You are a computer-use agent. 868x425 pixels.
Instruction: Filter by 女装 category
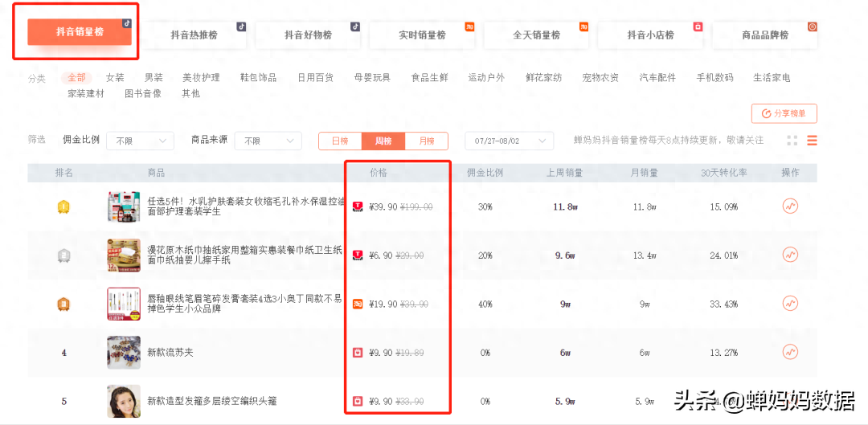tap(115, 77)
